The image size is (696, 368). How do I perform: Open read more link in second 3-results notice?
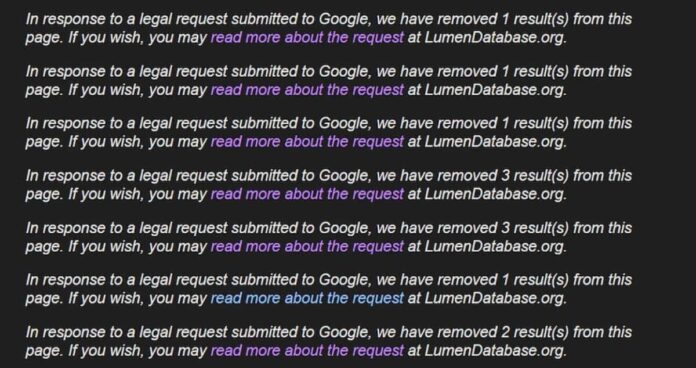click(307, 246)
